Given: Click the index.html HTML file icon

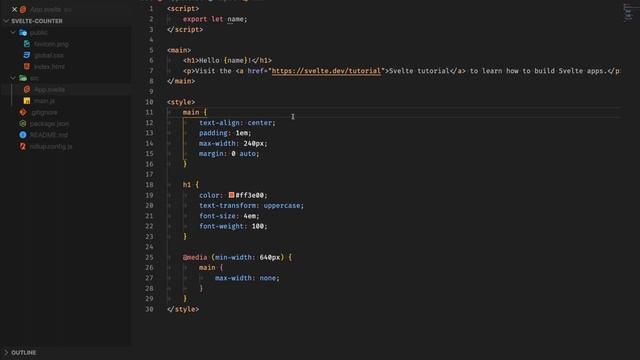Looking at the screenshot, I should [x=27, y=67].
